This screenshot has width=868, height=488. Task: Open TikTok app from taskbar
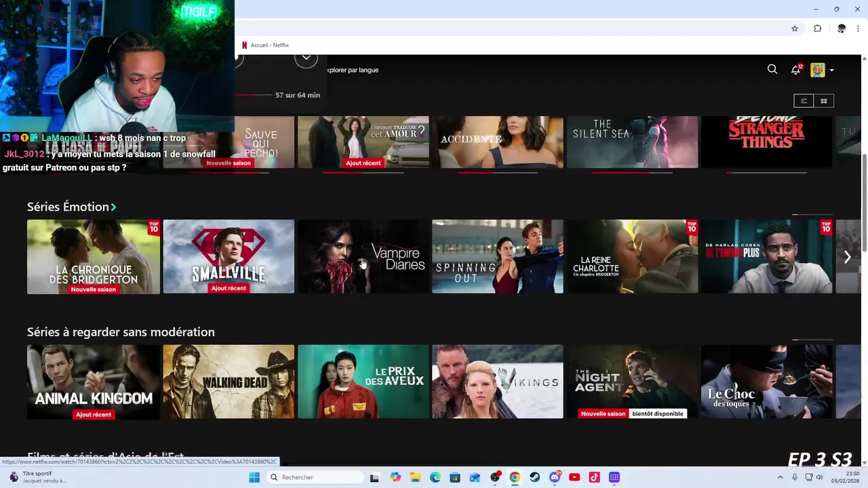594,477
